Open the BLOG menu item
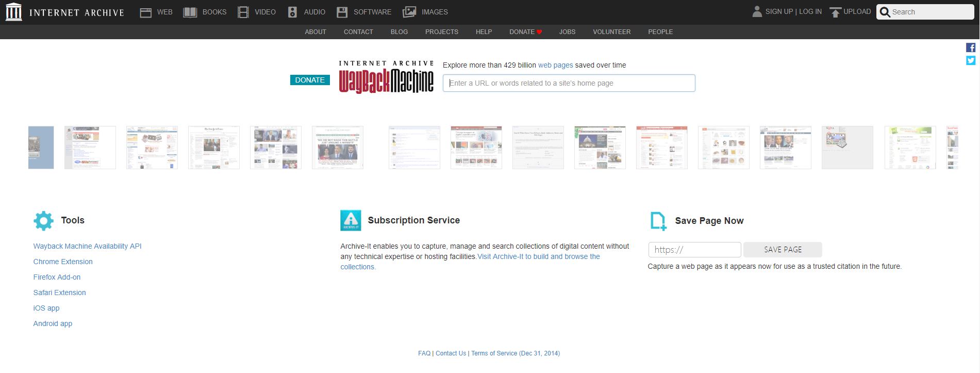The width and height of the screenshot is (980, 373). (399, 32)
